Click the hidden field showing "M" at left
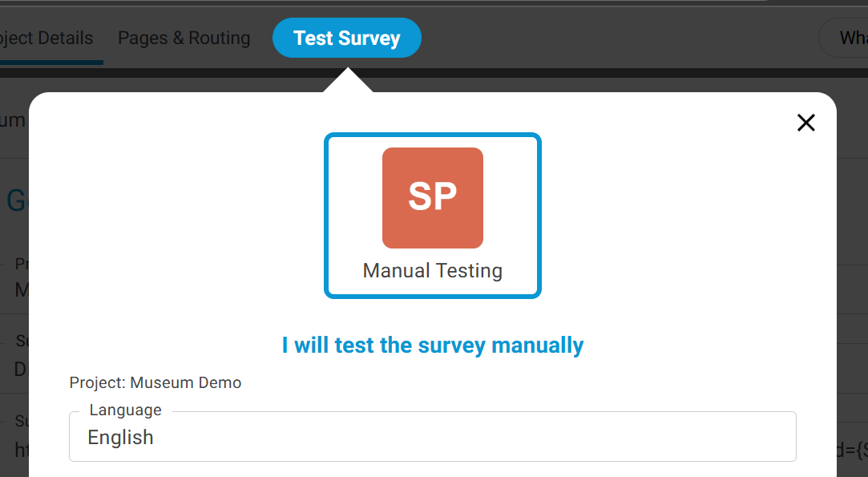This screenshot has height=477, width=868. [21, 289]
